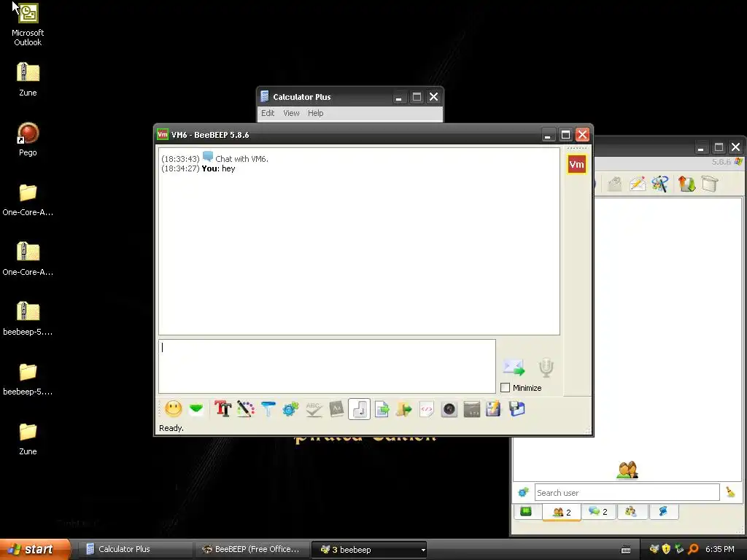Focus the Search user field
The image size is (747, 560).
627,492
